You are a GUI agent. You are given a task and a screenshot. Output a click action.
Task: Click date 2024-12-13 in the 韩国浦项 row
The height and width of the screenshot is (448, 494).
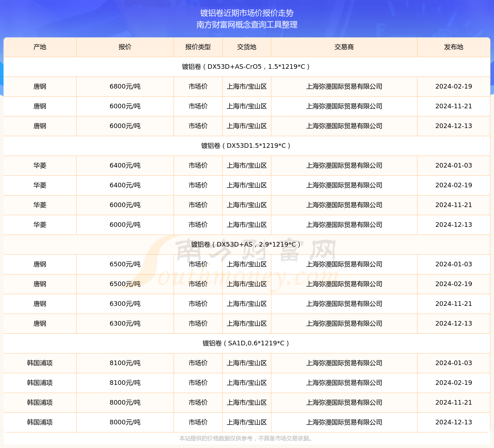(454, 422)
